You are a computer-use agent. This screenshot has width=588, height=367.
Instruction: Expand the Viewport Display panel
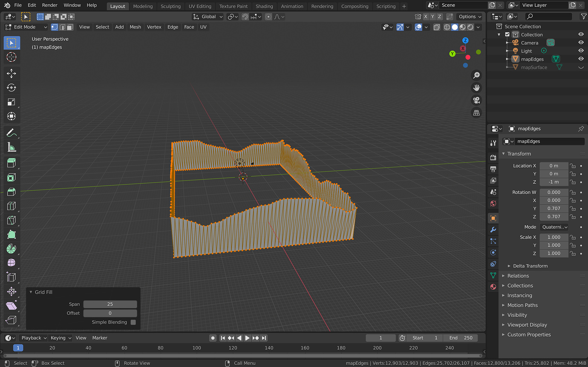pyautogui.click(x=527, y=325)
